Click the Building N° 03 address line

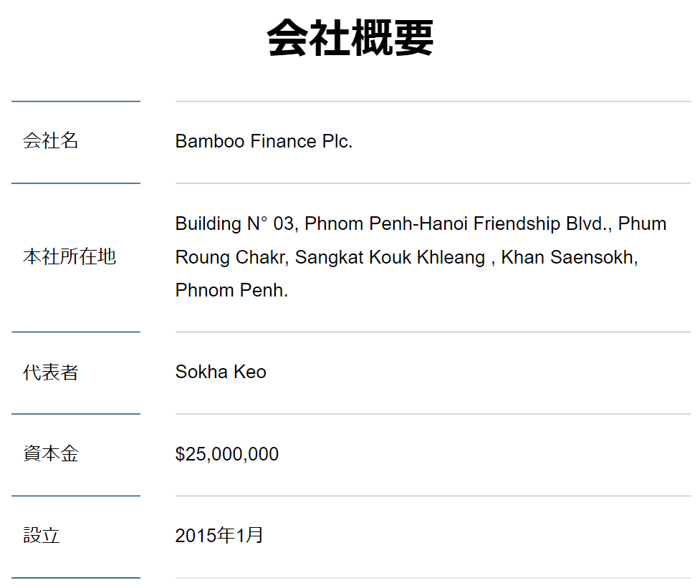421,223
